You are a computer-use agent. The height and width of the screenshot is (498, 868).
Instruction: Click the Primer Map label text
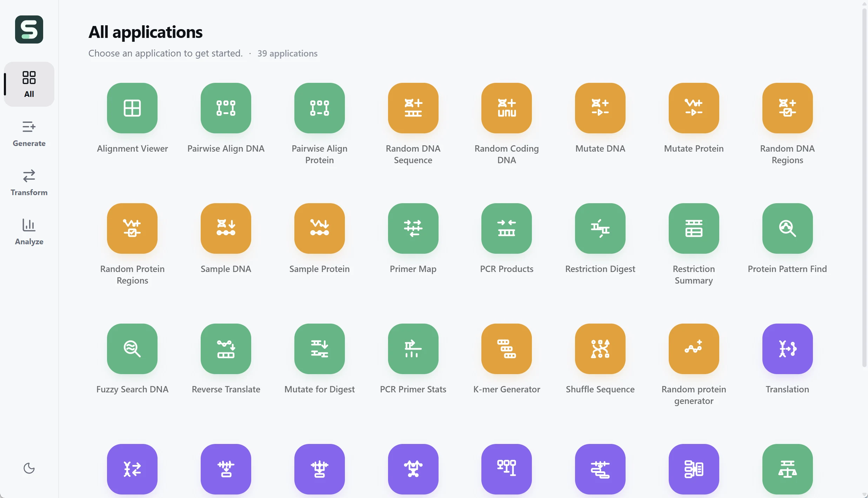point(413,269)
